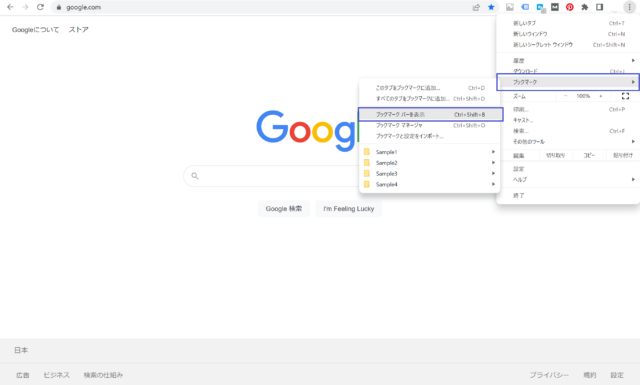Open the gray image extension icon
The width and height of the screenshot is (640, 385).
(x=510, y=7)
